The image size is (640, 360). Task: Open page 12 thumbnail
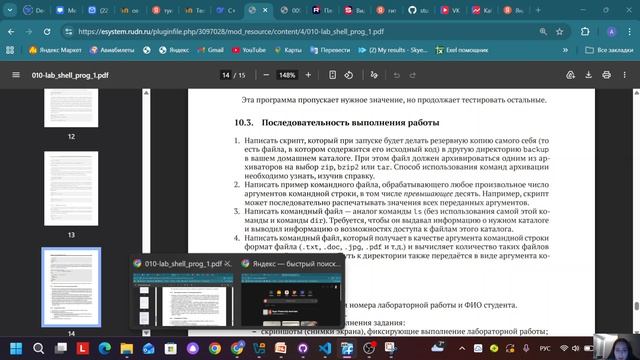tap(71, 108)
